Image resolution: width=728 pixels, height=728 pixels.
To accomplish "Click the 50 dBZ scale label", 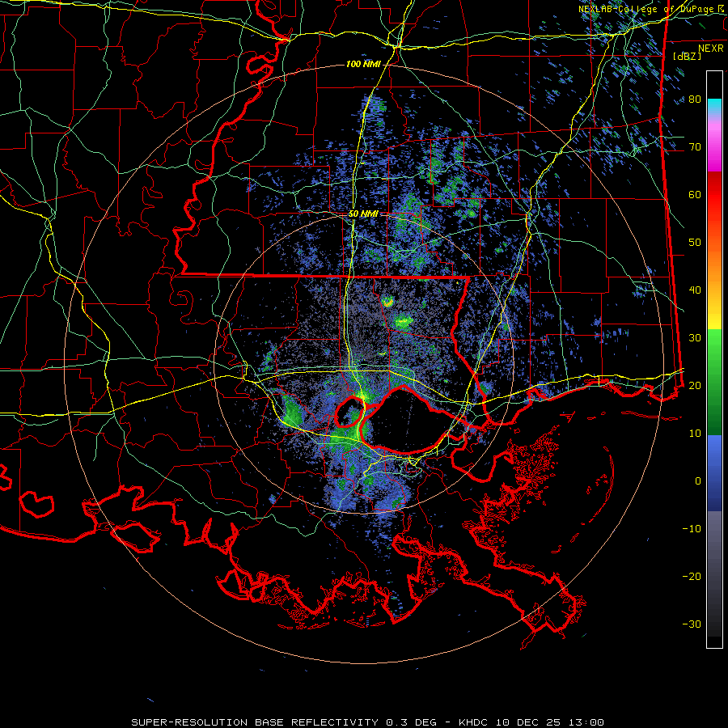I will point(695,243).
